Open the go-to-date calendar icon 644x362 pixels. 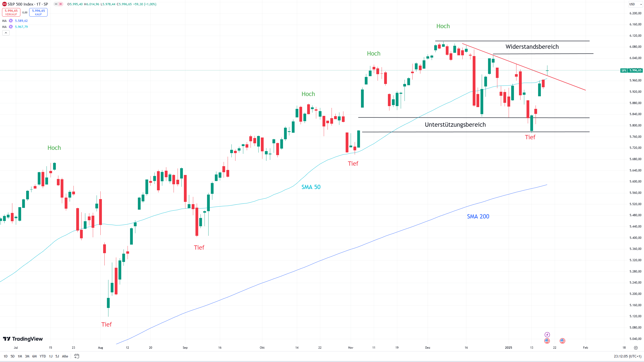(x=77, y=356)
